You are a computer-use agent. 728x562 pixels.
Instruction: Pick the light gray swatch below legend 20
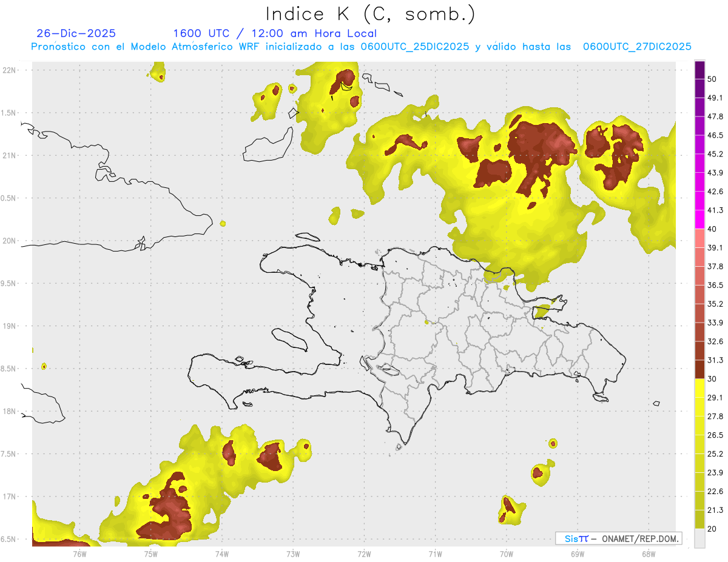click(x=699, y=538)
